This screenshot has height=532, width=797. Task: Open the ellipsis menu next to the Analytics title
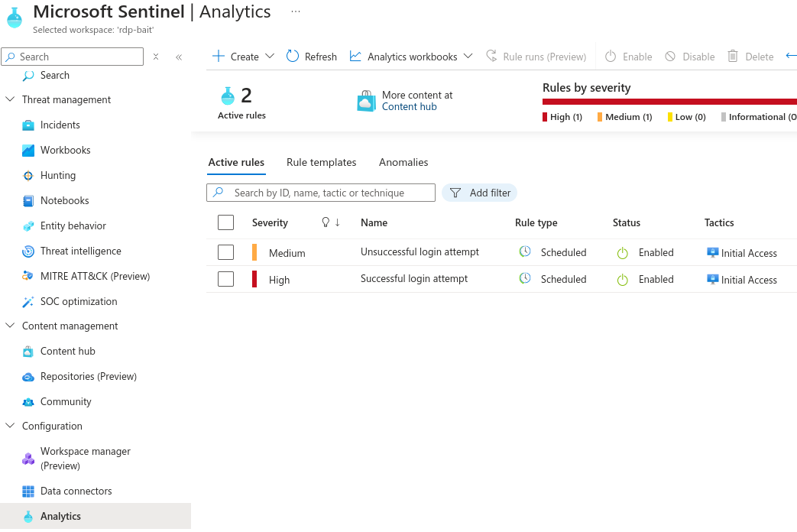coord(295,11)
